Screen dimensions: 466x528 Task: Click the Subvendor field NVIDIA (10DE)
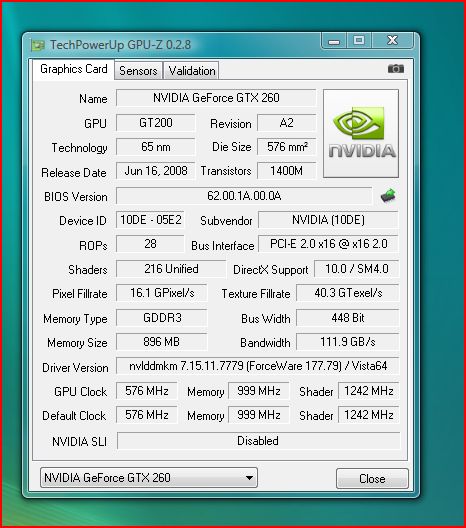click(328, 220)
